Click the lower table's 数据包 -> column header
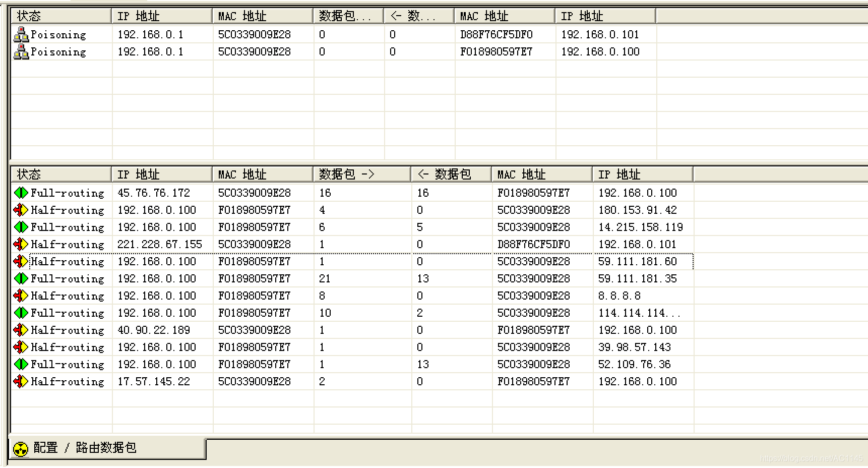The width and height of the screenshot is (868, 468). pos(362,174)
